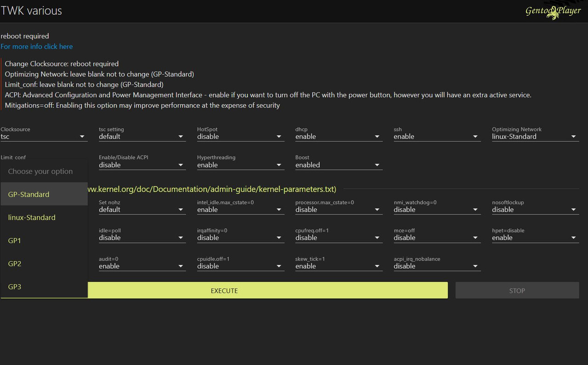The height and width of the screenshot is (365, 588).
Task: Click 'Change Clocksource: reboot required' note
Action: [x=62, y=64]
